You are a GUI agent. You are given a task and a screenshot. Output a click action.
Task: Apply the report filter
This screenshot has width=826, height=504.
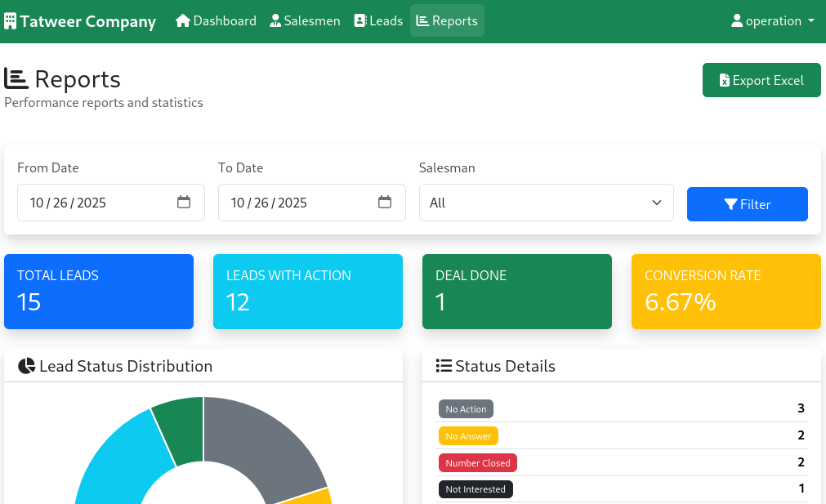747,204
